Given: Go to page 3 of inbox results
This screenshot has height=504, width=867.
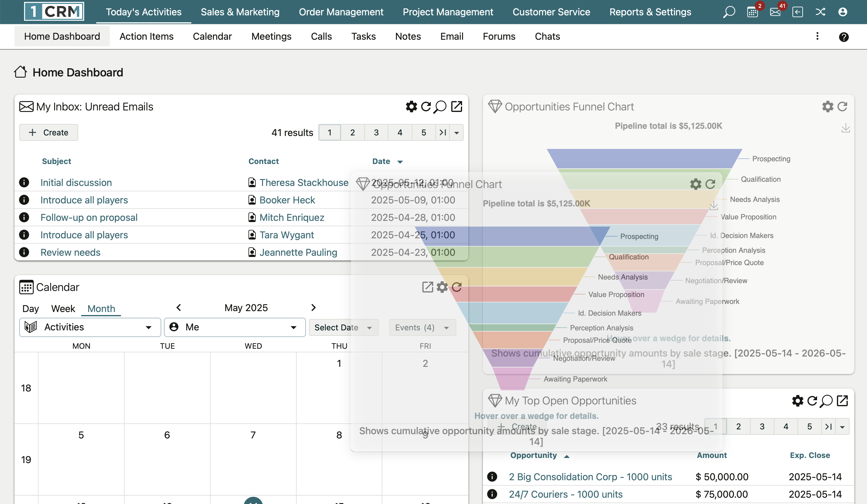Looking at the screenshot, I should [x=376, y=132].
